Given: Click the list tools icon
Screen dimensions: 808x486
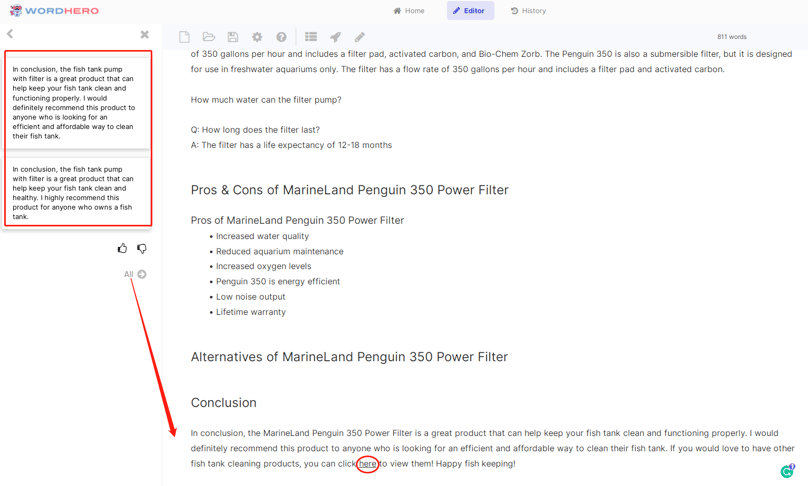Looking at the screenshot, I should 311,37.
